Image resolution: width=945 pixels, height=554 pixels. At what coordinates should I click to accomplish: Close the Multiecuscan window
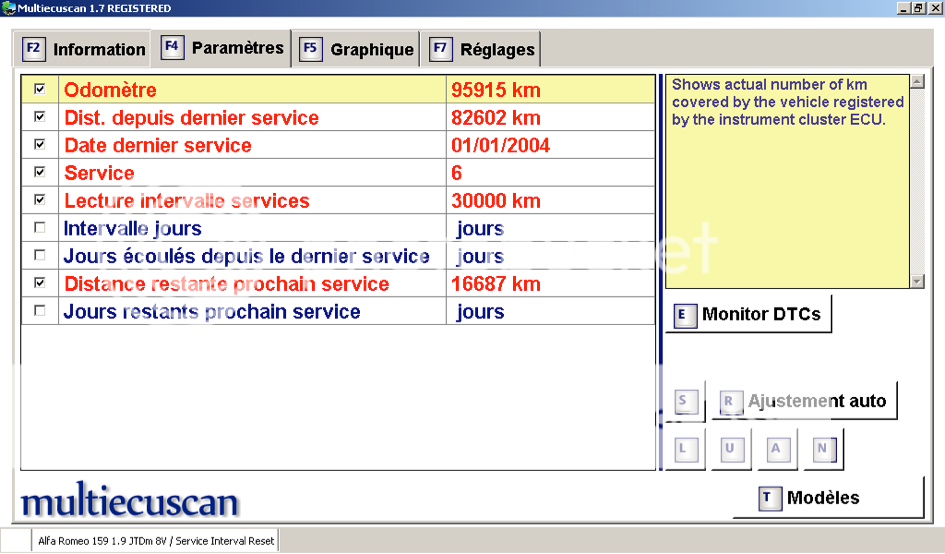[x=935, y=8]
